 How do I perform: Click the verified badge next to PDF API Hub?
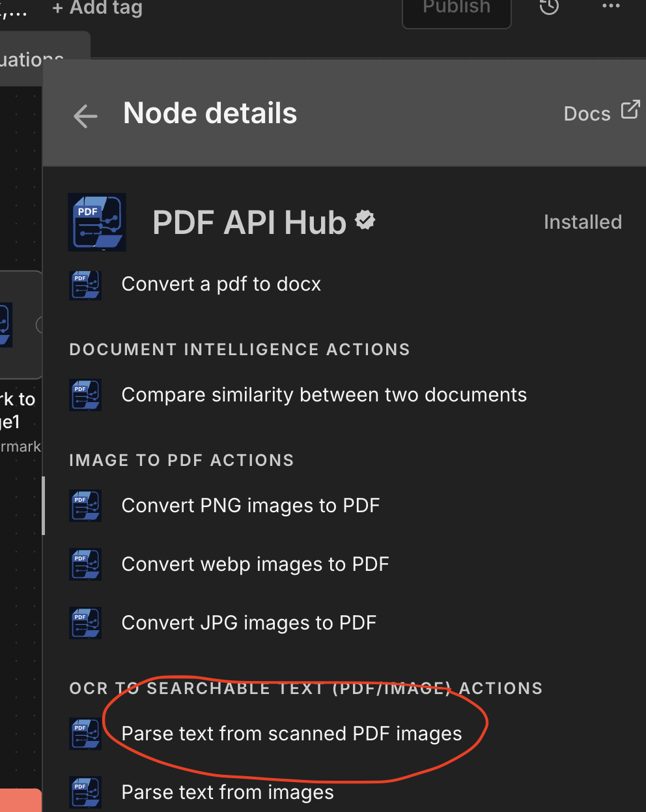coord(365,221)
